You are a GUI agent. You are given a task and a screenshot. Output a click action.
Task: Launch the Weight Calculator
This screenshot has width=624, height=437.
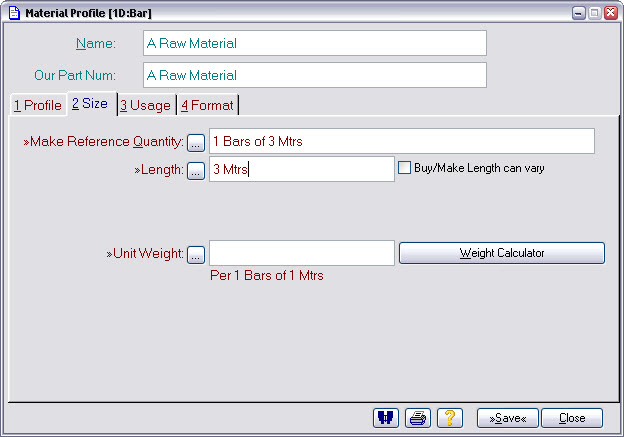coord(502,253)
